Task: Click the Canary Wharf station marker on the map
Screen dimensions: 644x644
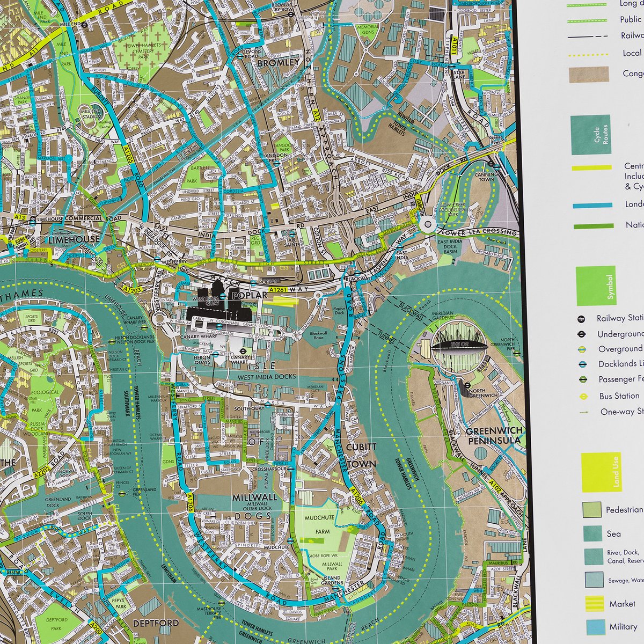Action: [x=243, y=352]
